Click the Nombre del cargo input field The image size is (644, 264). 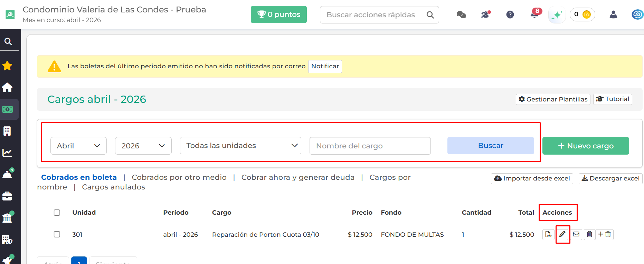(370, 146)
